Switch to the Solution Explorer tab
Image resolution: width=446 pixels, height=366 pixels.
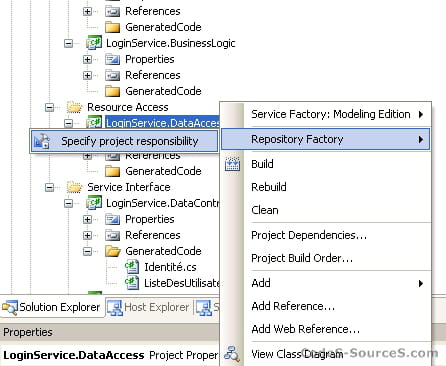(x=52, y=307)
